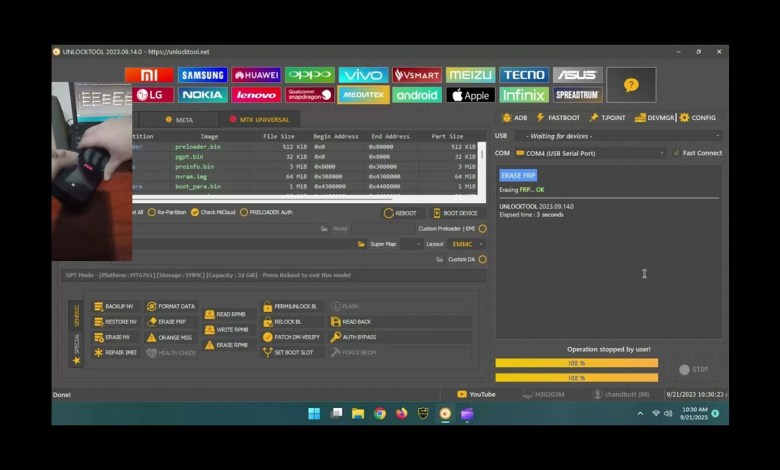Choose PATCH DM-VERIFY option
The height and width of the screenshot is (470, 780).
tap(291, 337)
